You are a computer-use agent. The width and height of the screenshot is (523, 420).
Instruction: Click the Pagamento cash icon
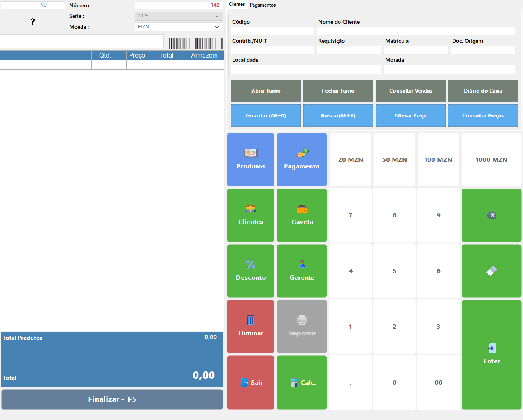tap(302, 153)
